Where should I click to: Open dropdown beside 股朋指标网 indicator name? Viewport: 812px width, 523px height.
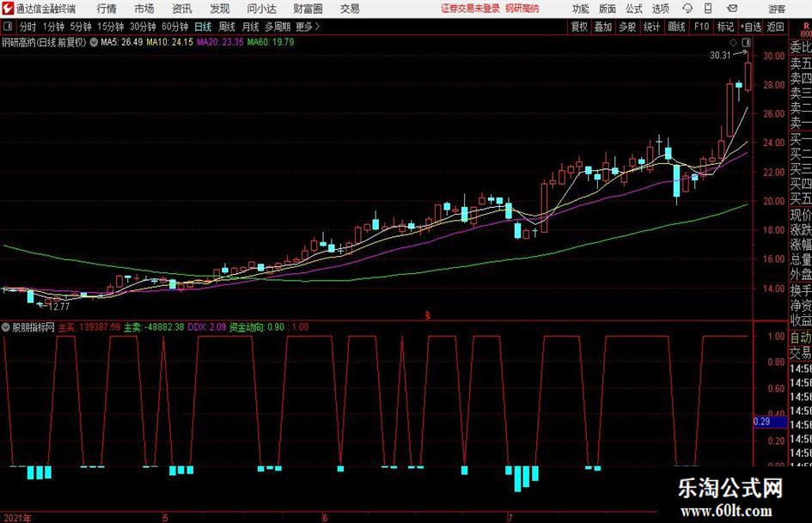[x=6, y=327]
